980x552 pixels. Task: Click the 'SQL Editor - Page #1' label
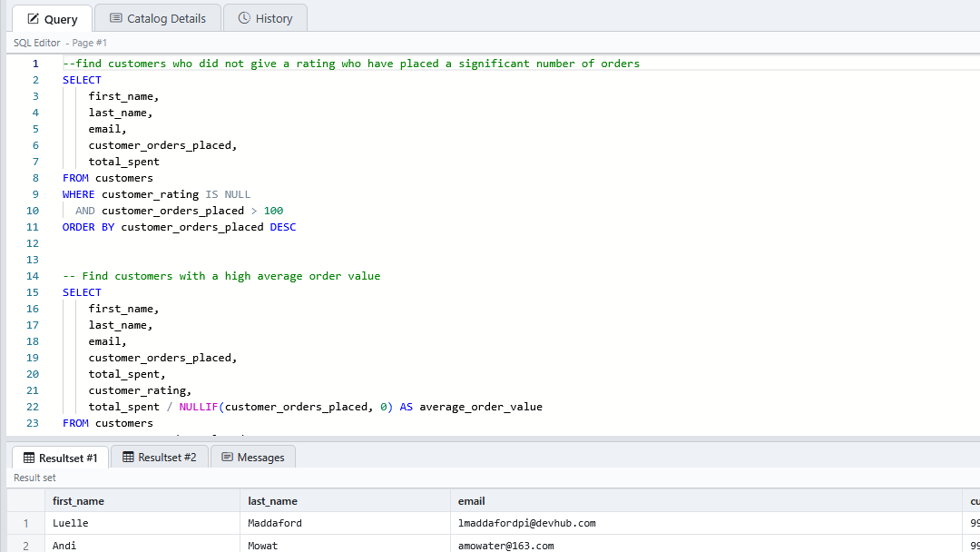(60, 43)
